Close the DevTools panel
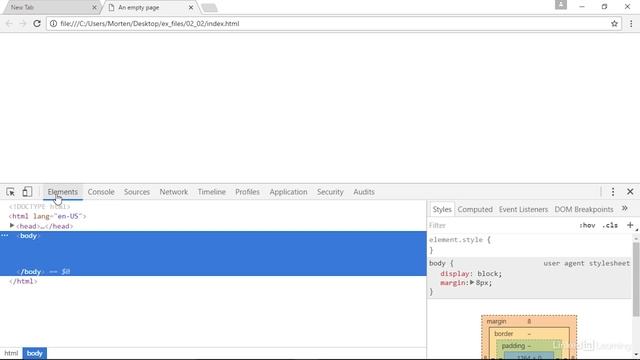Image resolution: width=640 pixels, height=360 pixels. click(x=630, y=191)
